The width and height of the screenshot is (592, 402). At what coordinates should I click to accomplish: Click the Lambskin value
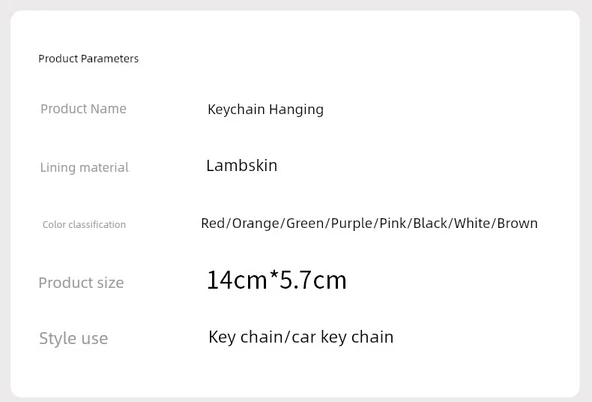coord(242,165)
